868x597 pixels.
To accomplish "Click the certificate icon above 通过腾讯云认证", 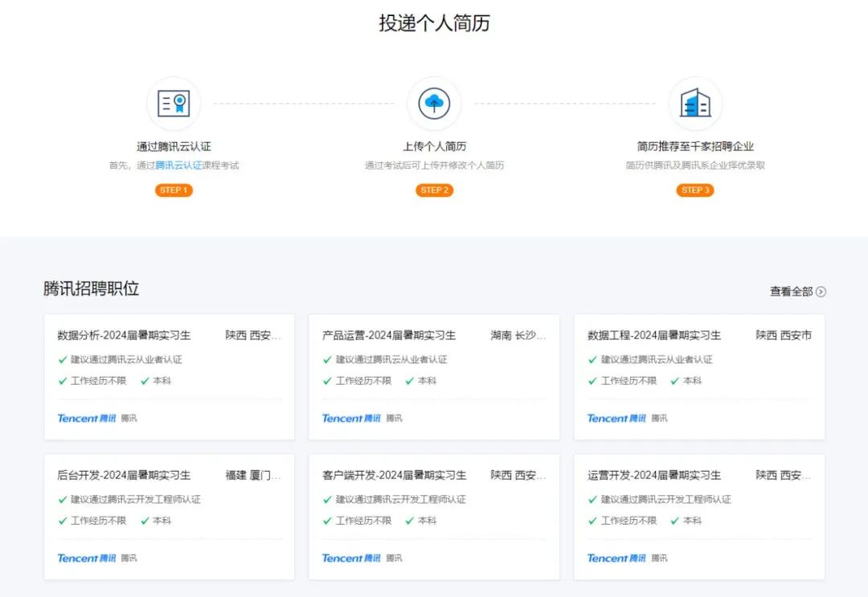I will coord(174,104).
